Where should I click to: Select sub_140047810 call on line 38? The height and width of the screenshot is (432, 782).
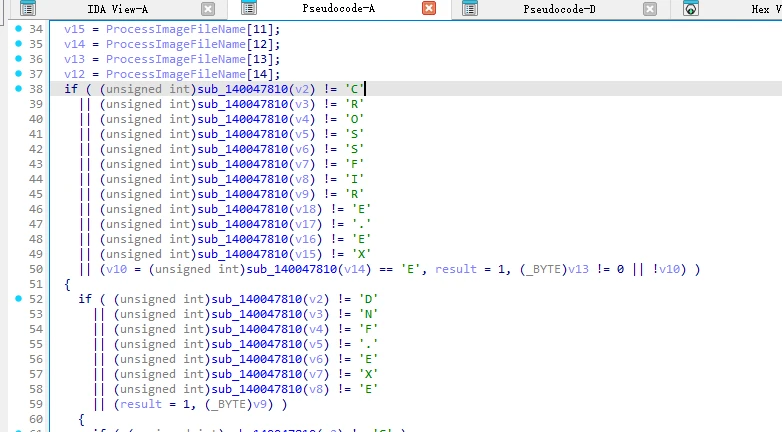point(243,89)
